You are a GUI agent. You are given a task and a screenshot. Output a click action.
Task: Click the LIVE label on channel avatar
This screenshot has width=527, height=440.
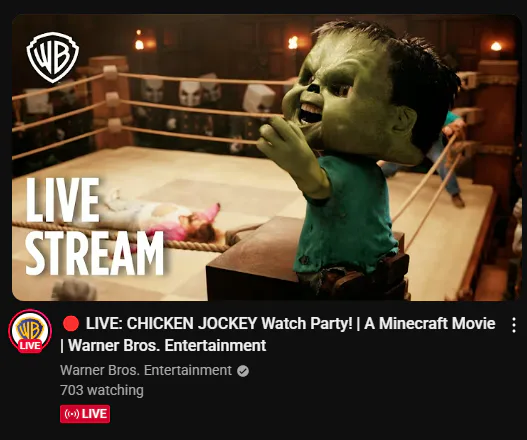point(30,346)
